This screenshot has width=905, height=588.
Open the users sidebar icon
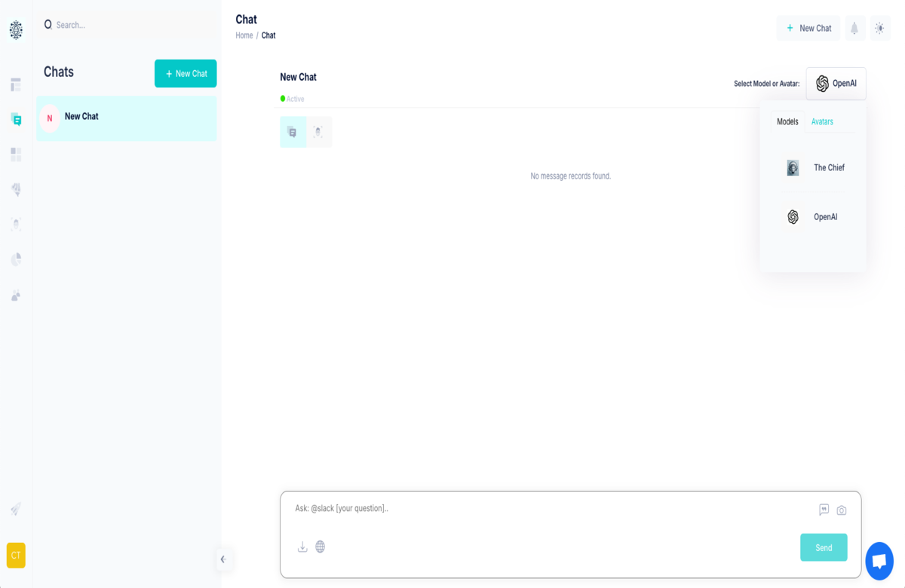point(16,296)
